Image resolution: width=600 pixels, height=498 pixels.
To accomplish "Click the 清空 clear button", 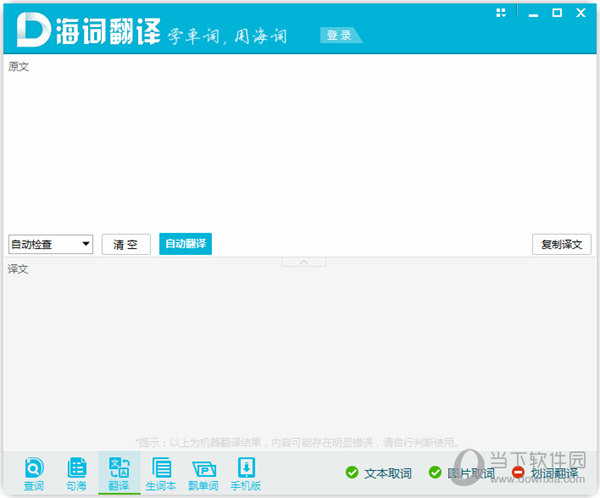I will coord(126,244).
